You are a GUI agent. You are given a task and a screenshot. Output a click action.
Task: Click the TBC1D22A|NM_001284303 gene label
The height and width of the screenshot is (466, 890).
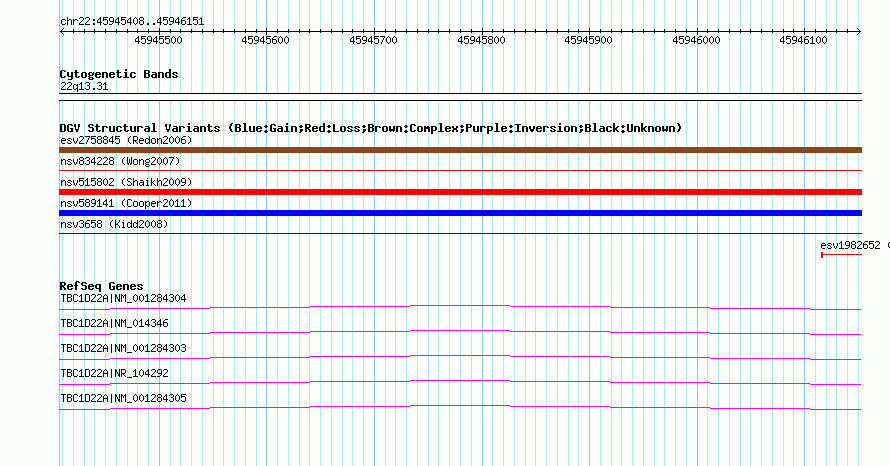(123, 348)
